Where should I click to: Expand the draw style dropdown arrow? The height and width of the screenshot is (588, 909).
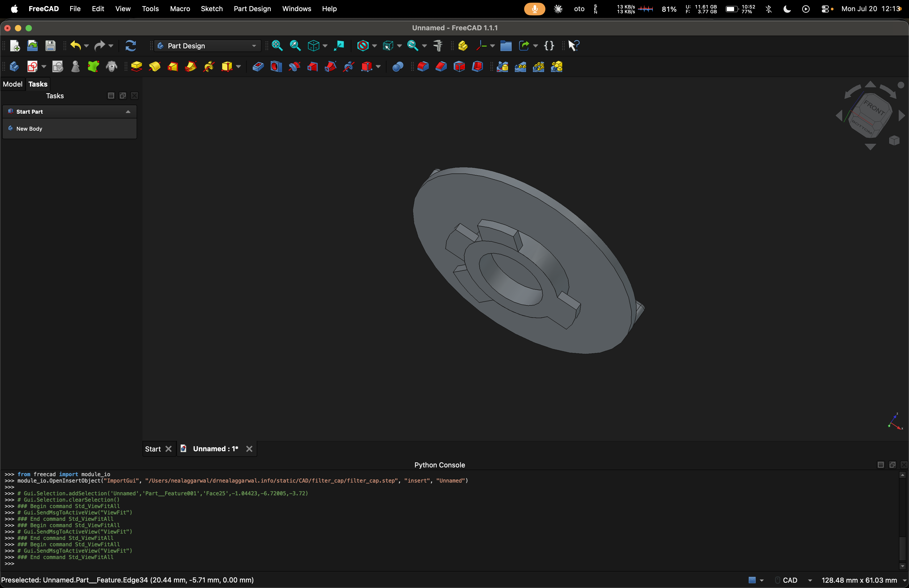click(375, 46)
